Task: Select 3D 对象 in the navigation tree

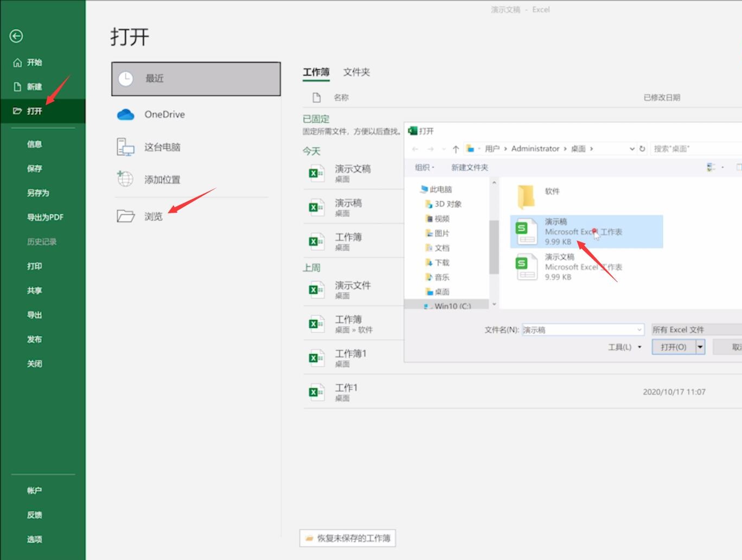Action: click(x=444, y=204)
